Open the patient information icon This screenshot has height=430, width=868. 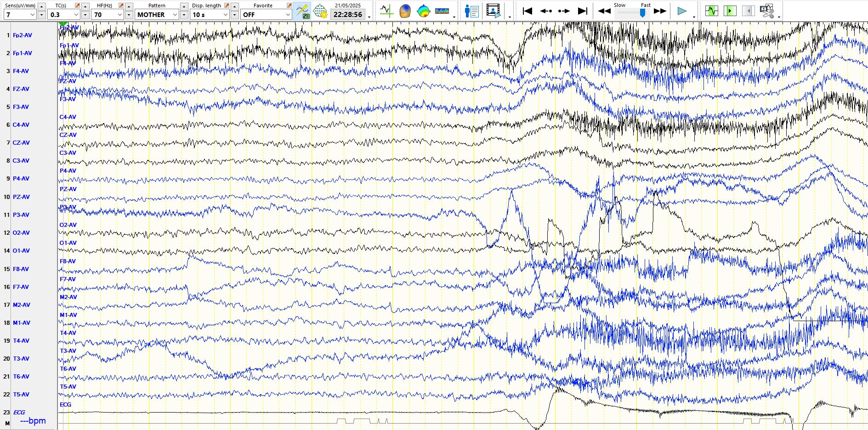click(472, 11)
